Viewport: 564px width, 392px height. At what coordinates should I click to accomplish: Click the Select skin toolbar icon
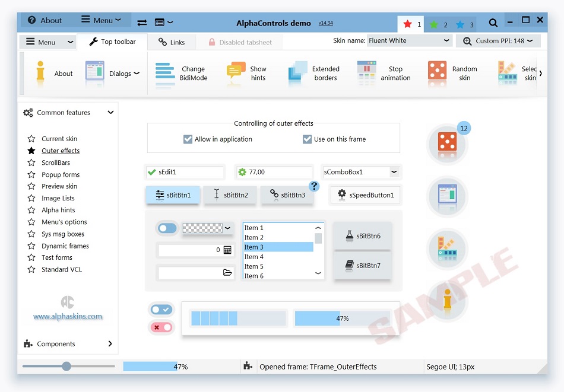click(x=508, y=74)
